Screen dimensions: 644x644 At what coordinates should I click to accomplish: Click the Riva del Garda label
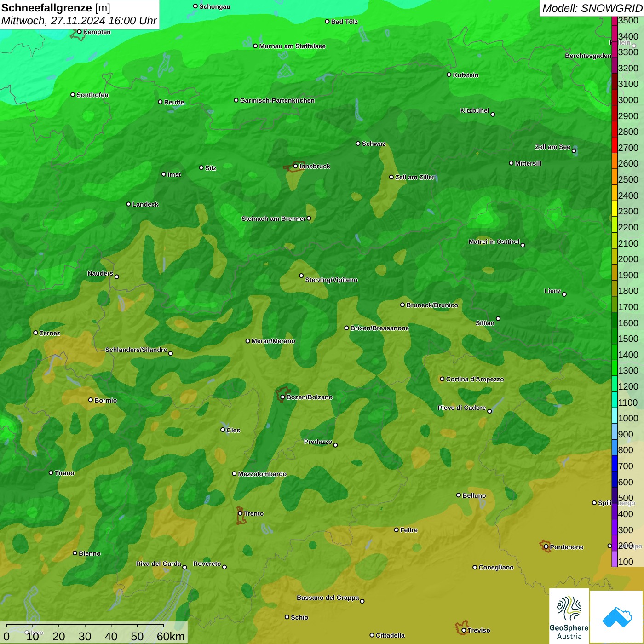pyautogui.click(x=158, y=563)
